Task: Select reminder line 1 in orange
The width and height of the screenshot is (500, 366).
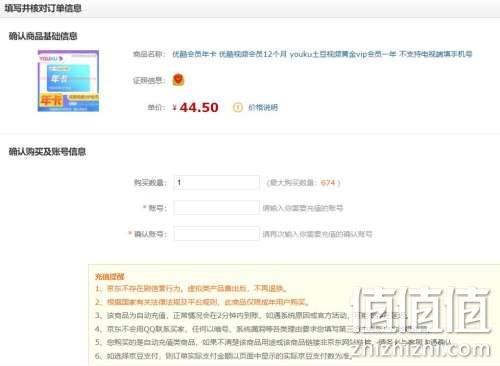Action: click(190, 288)
